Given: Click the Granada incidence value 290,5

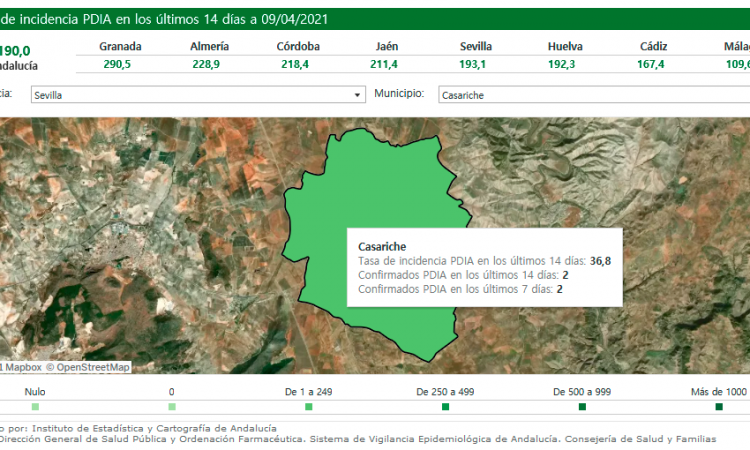Looking at the screenshot, I should point(120,64).
